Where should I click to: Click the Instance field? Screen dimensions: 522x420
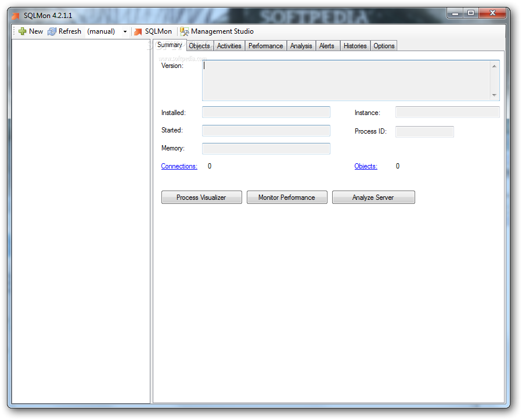448,112
